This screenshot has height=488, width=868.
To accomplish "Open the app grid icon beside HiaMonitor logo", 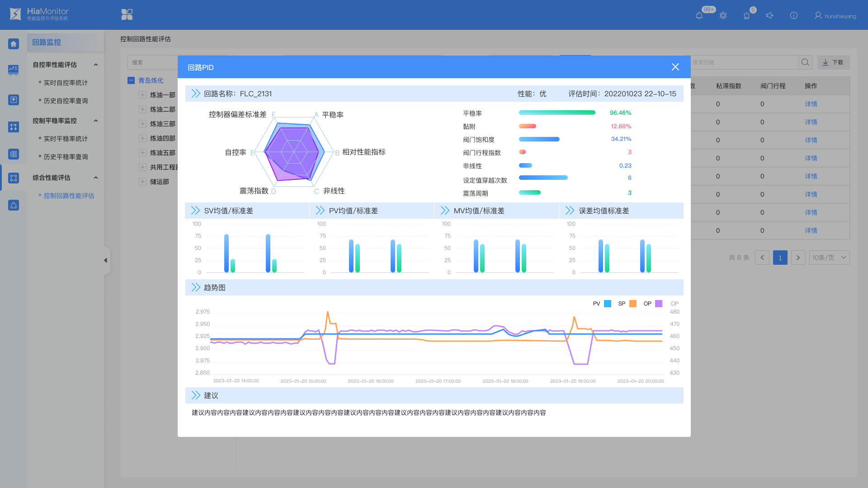I will pos(127,14).
